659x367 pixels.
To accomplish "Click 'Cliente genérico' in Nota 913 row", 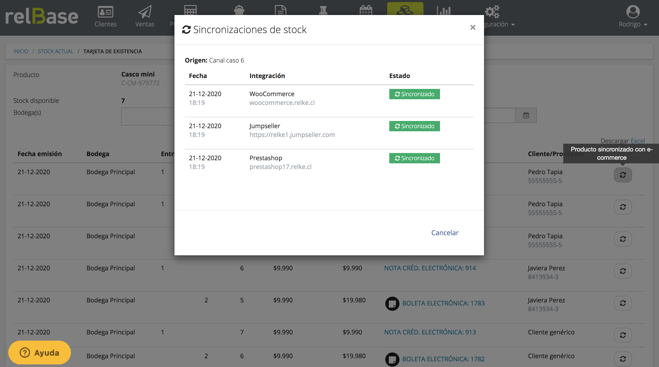I will click(x=551, y=332).
